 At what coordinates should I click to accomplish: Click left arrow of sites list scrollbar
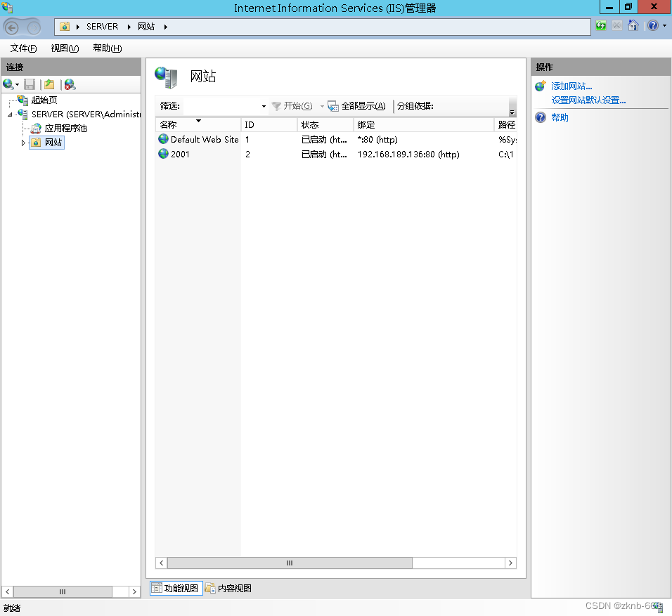click(x=161, y=563)
